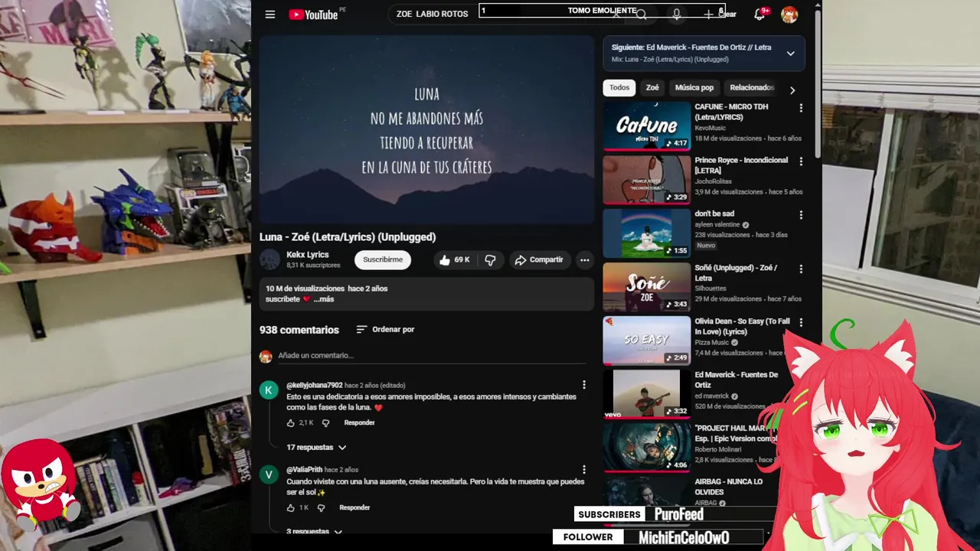Subscribe with the Suscribirme button
The height and width of the screenshot is (551, 980).
coord(383,259)
